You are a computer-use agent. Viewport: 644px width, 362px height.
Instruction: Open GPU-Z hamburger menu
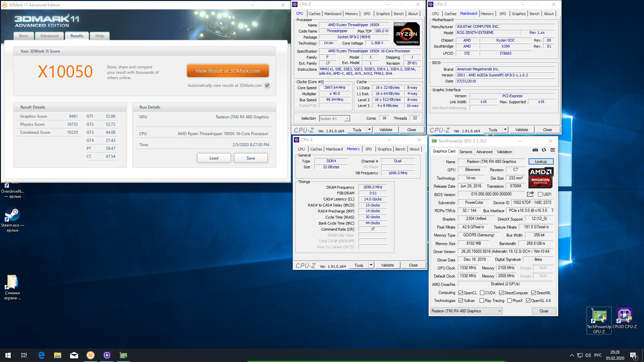(552, 150)
